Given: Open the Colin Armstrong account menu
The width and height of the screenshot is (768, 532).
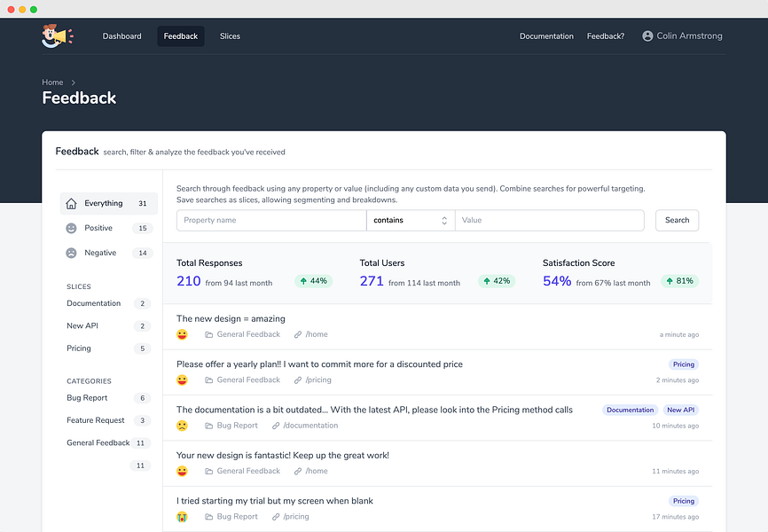Looking at the screenshot, I should tap(682, 36).
